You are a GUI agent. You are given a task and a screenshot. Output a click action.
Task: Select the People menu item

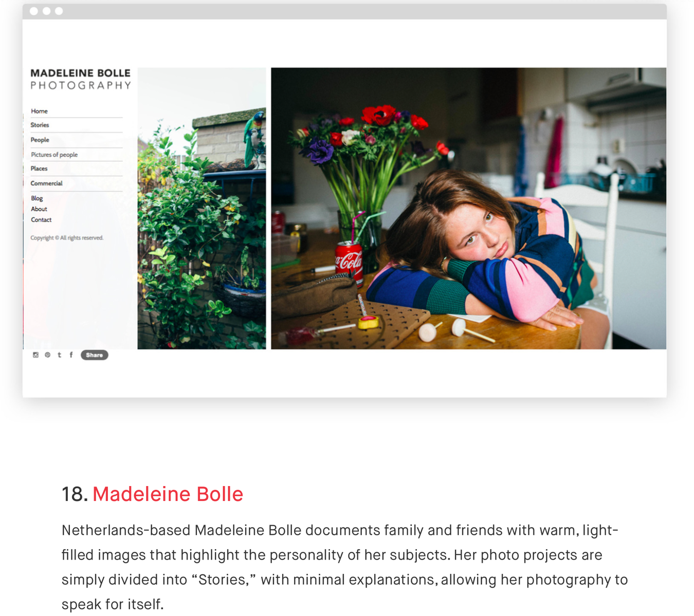tap(40, 140)
